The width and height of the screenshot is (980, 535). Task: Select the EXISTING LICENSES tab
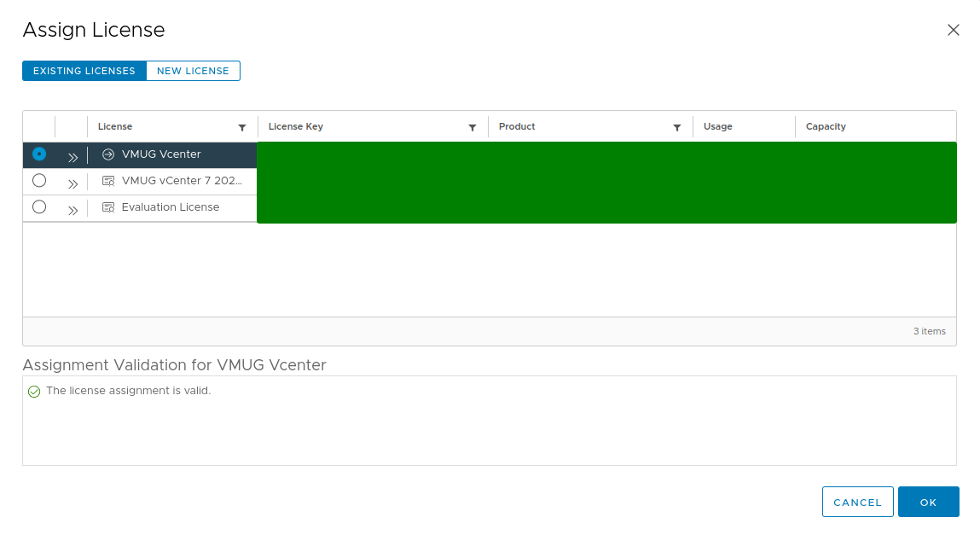[84, 71]
